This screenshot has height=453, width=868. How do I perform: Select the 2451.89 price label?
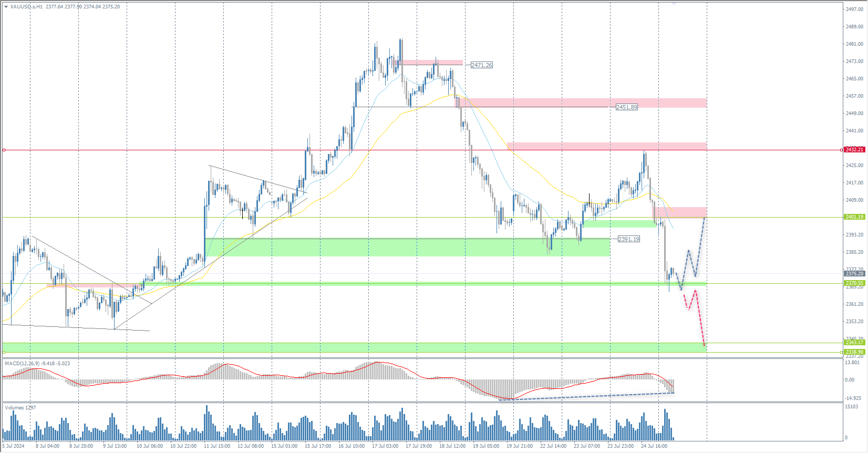point(626,107)
